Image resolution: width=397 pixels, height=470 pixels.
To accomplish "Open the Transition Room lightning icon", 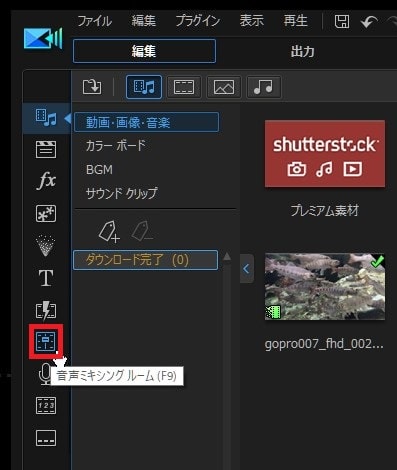I will 46,310.
